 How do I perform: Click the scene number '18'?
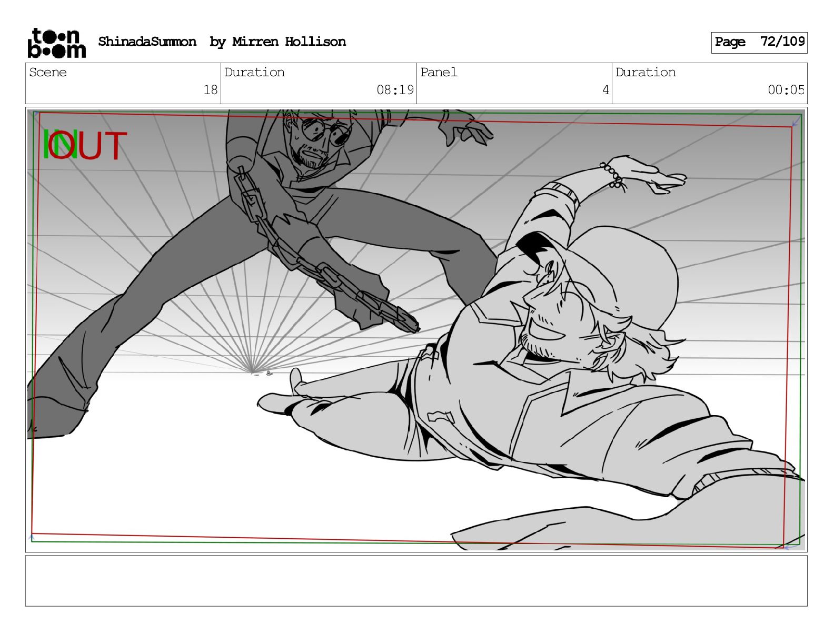click(x=211, y=90)
